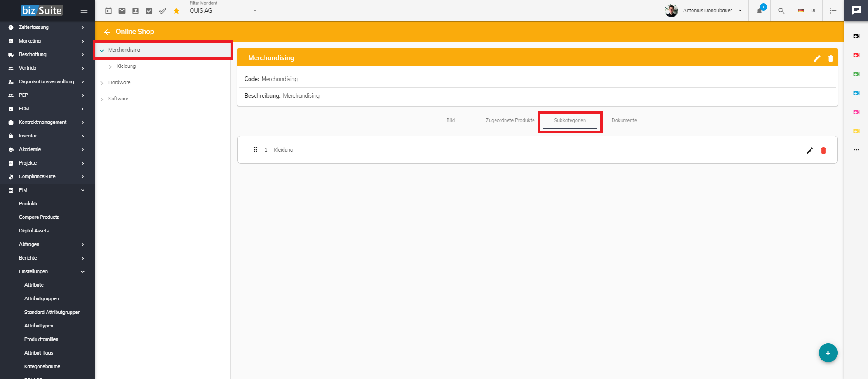868x379 pixels.
Task: Delete the Kleidung subcategory row
Action: click(x=823, y=151)
